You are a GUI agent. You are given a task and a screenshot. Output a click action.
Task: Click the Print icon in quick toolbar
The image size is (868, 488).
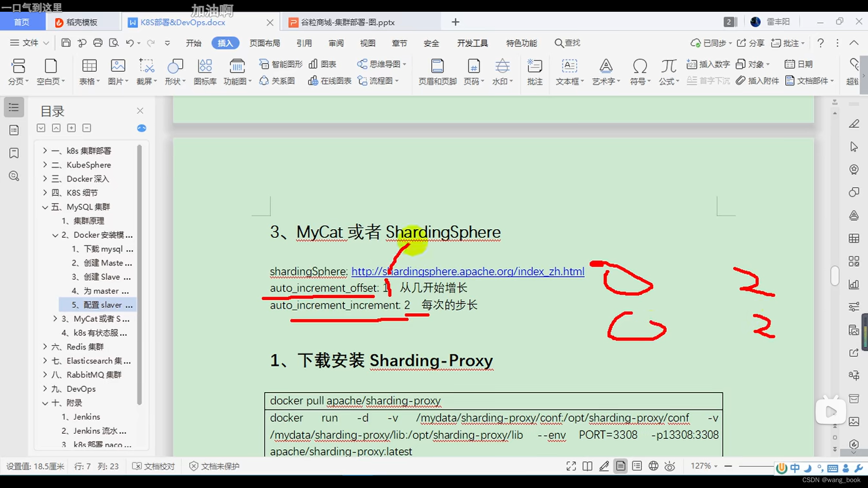click(98, 43)
